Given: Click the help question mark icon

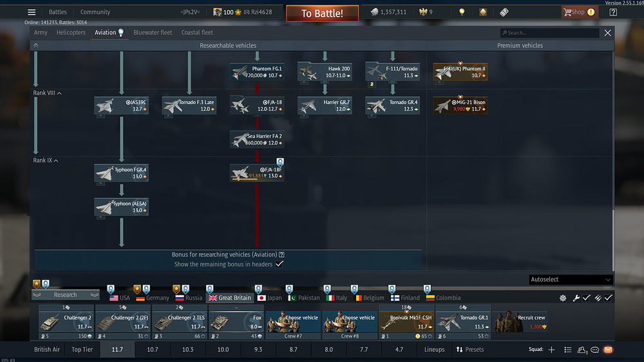Looking at the screenshot, I should point(613,12).
